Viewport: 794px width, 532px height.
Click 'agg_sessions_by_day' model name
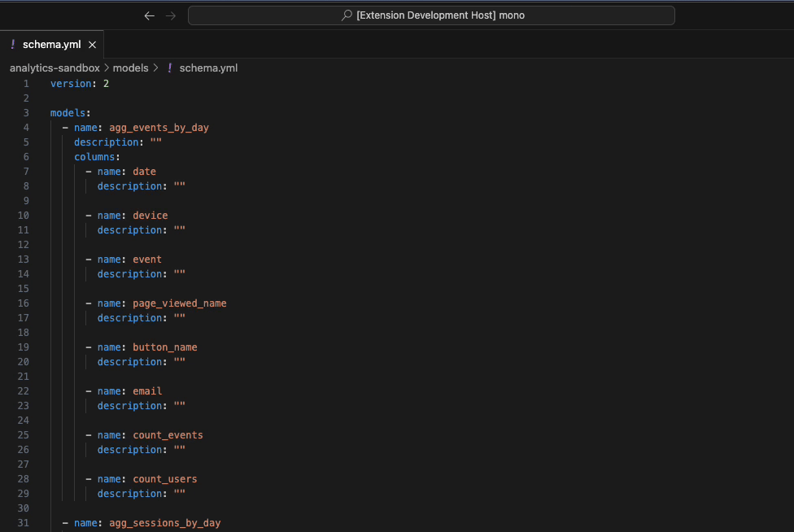click(164, 523)
